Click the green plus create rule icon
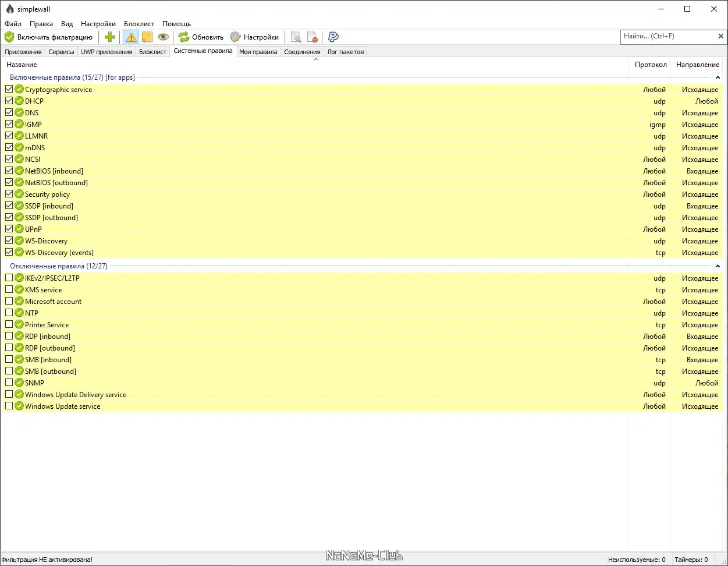This screenshot has height=566, width=728. (x=110, y=37)
